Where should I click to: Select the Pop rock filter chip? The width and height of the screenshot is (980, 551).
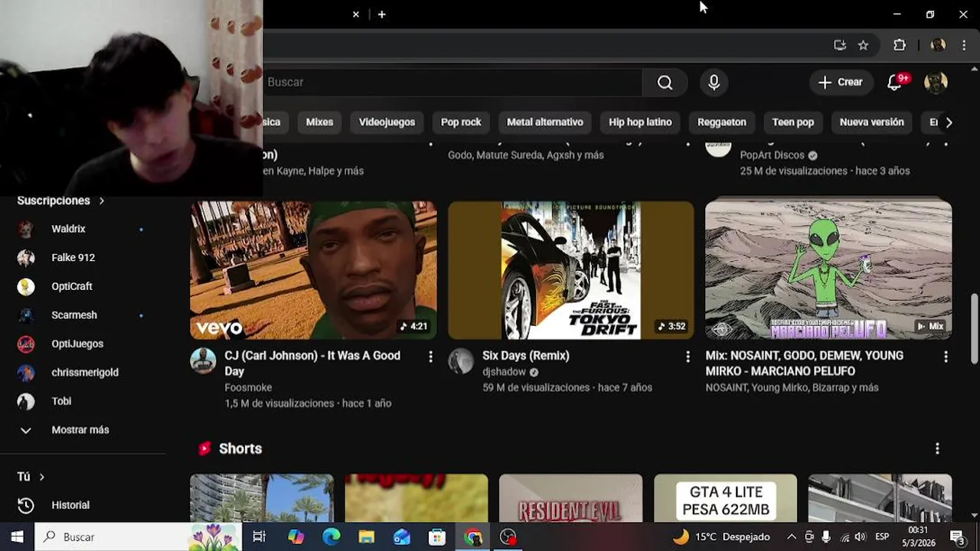click(x=461, y=122)
